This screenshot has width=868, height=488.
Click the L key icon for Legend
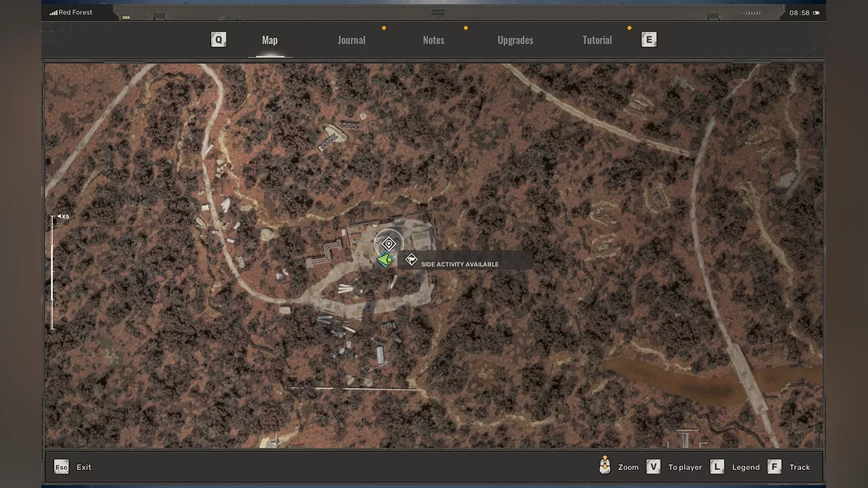click(x=717, y=467)
